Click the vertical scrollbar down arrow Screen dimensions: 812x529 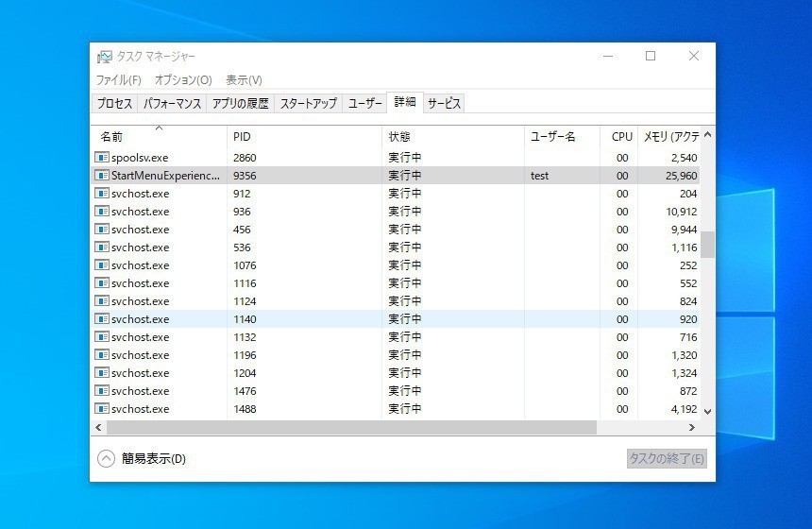pos(708,411)
